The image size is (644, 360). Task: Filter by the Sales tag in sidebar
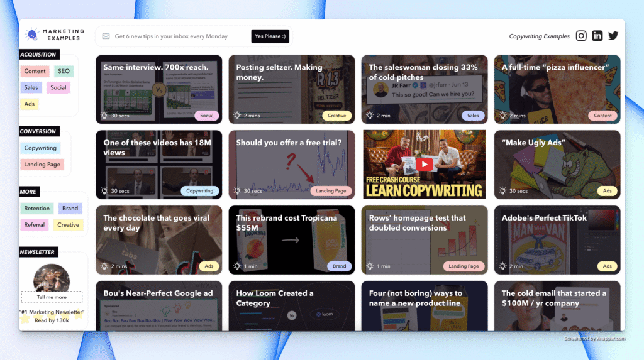tap(31, 87)
